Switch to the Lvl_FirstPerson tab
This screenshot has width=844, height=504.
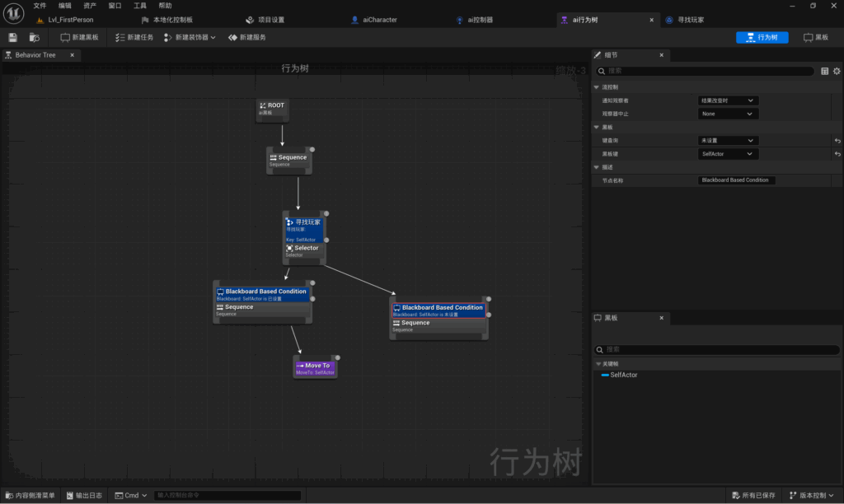point(71,20)
